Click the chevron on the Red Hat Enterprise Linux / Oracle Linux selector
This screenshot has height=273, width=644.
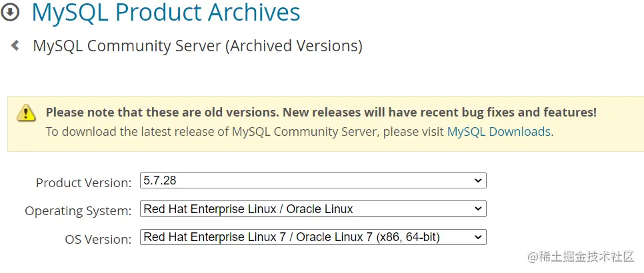477,209
